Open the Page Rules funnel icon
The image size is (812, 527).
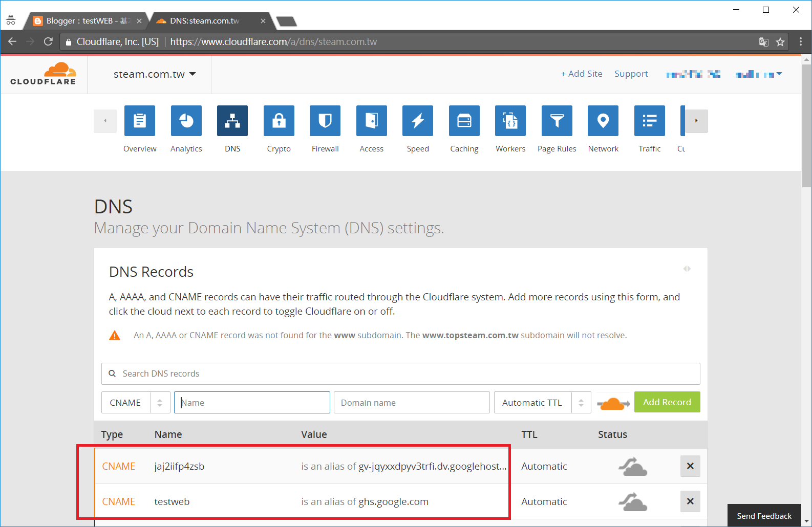(x=557, y=121)
